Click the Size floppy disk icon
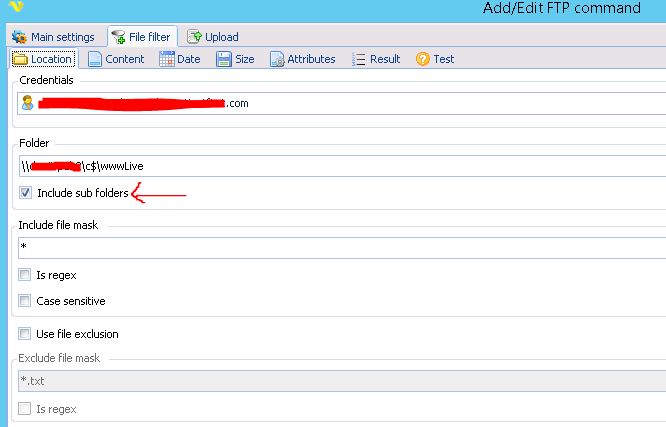Image resolution: width=666 pixels, height=427 pixels. click(225, 59)
